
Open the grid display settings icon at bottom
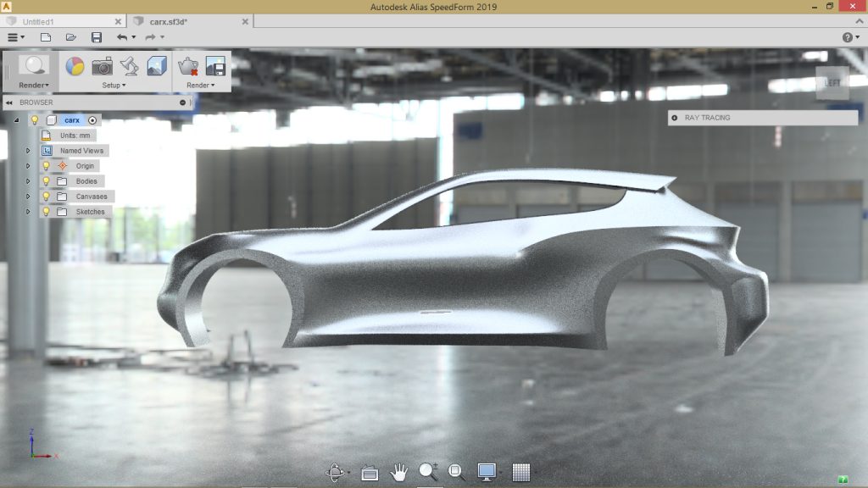point(520,471)
